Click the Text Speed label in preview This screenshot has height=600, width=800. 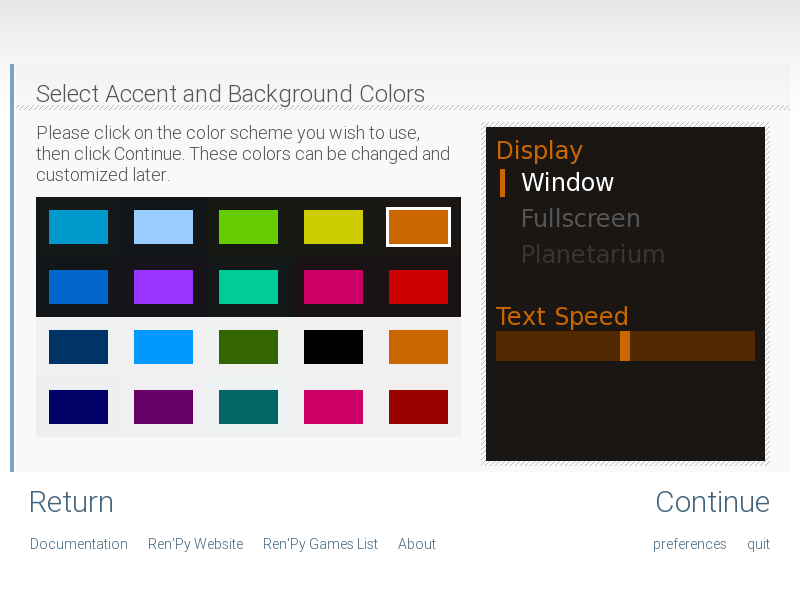[562, 316]
